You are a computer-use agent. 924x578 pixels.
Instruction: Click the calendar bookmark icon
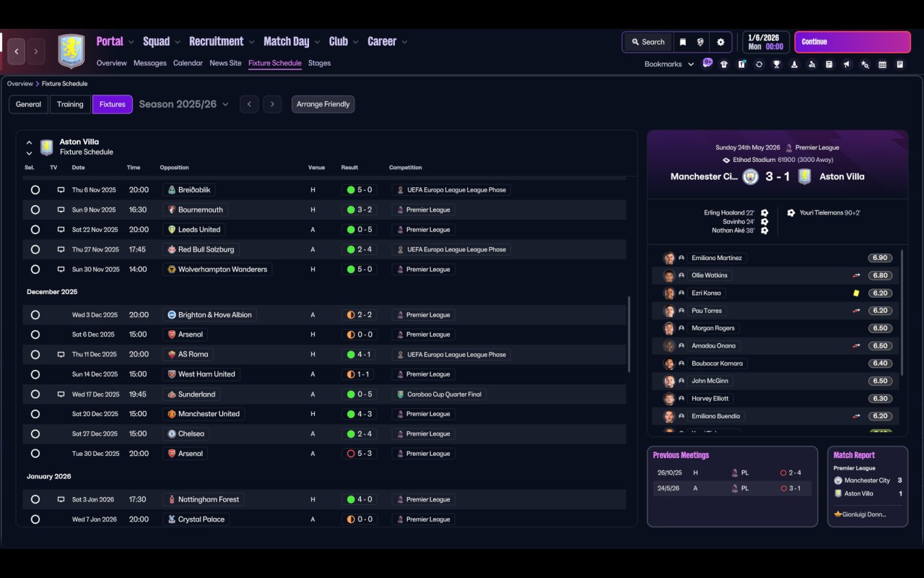point(882,64)
